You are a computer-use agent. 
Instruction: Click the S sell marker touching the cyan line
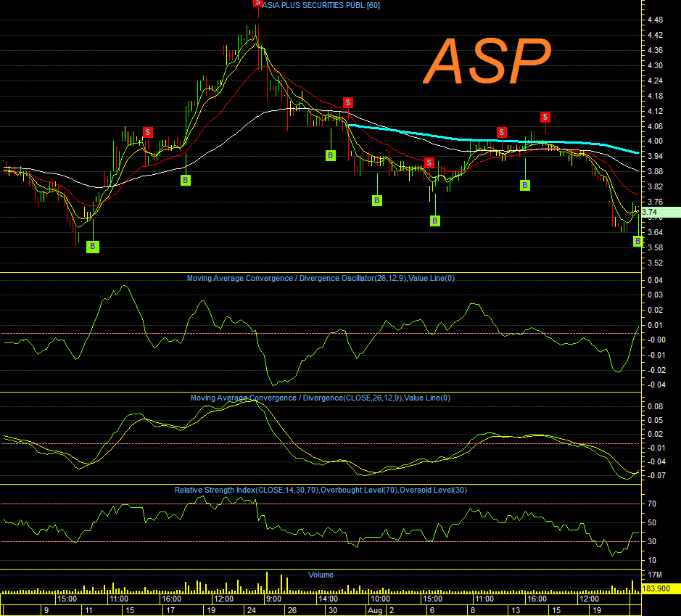[x=502, y=132]
